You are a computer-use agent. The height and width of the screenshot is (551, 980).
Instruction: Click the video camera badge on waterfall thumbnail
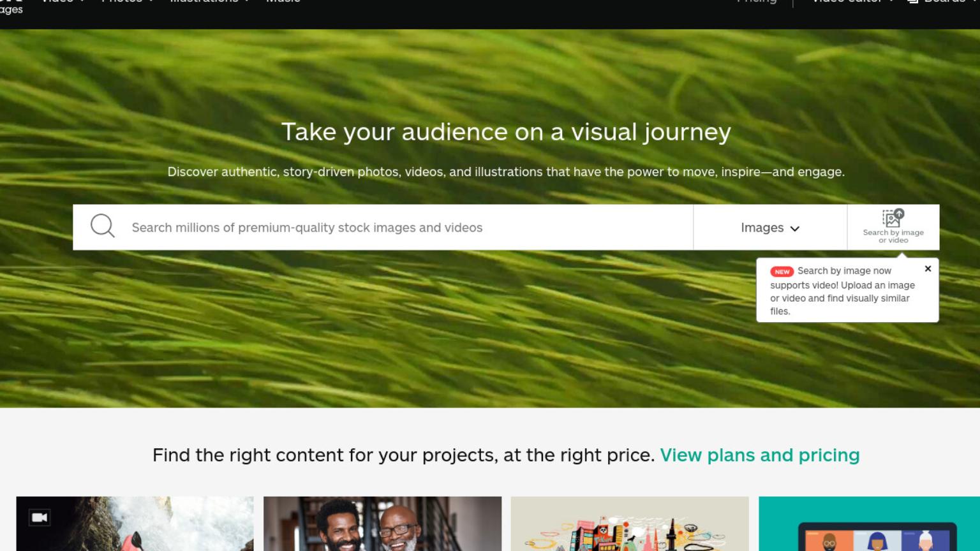coord(40,517)
